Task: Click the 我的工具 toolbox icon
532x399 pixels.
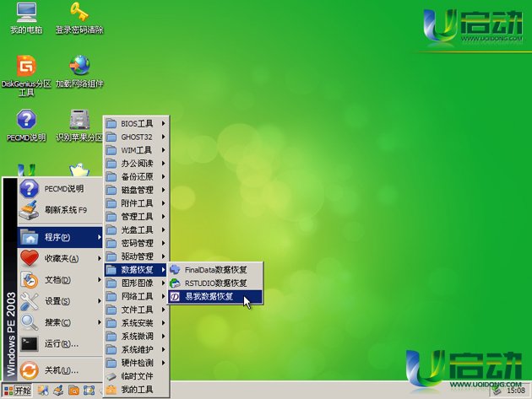Action: coord(111,389)
